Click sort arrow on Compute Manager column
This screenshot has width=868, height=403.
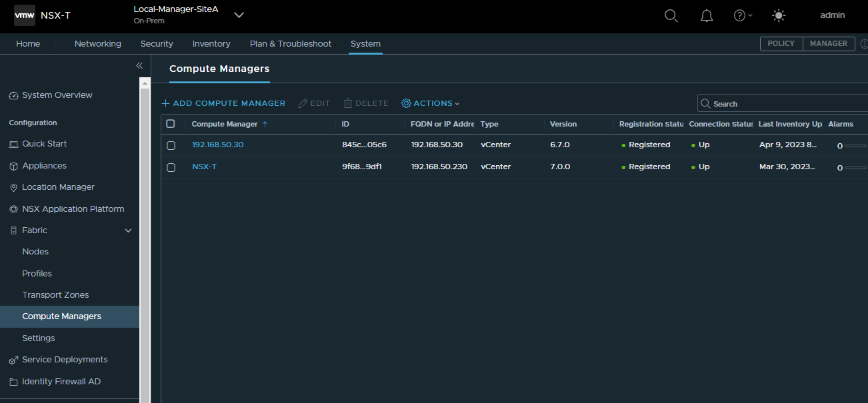[265, 124]
